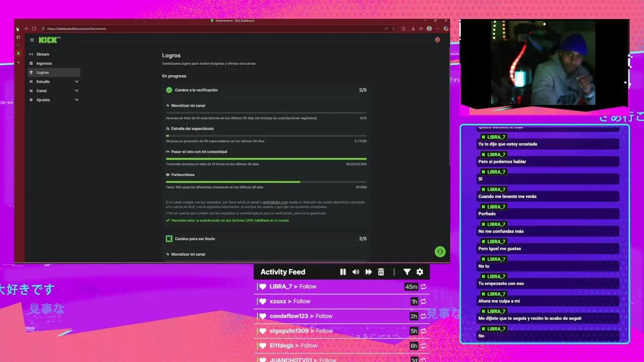Open browser tab actions menu icon
The width and height of the screenshot is (644, 362).
pos(19,37)
